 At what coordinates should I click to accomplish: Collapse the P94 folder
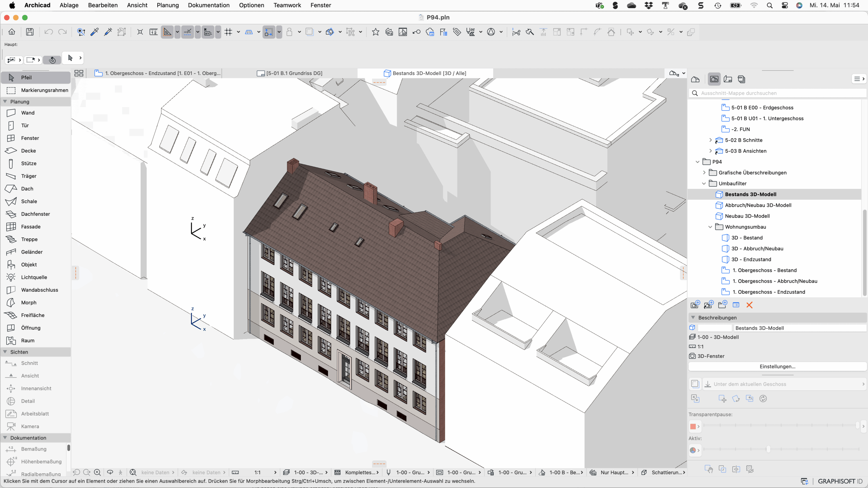coord(697,162)
